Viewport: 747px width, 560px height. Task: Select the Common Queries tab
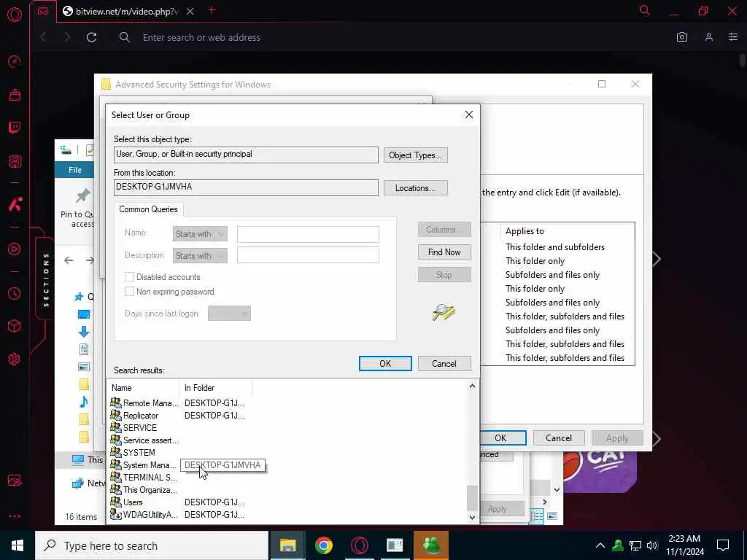point(148,209)
